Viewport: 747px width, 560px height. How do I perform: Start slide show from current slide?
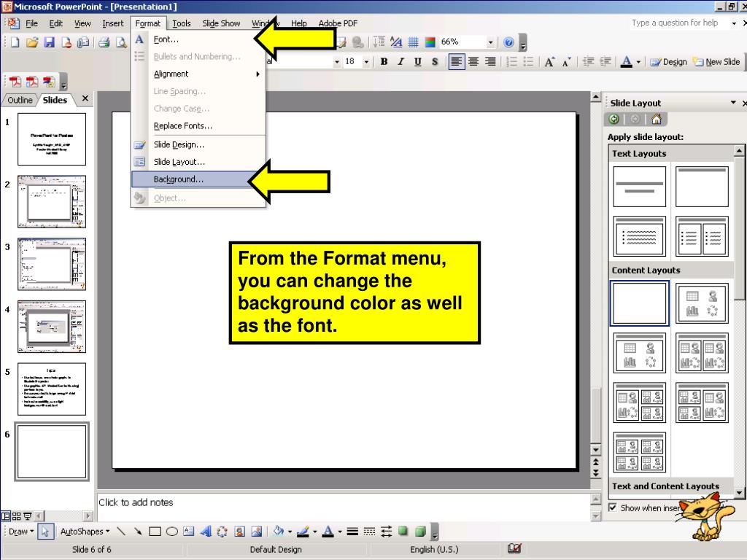(28, 516)
